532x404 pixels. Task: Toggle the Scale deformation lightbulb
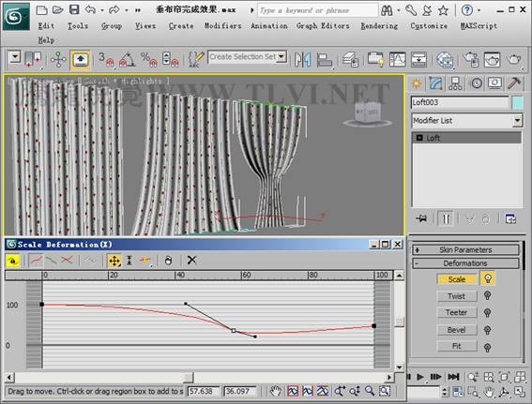click(x=488, y=279)
